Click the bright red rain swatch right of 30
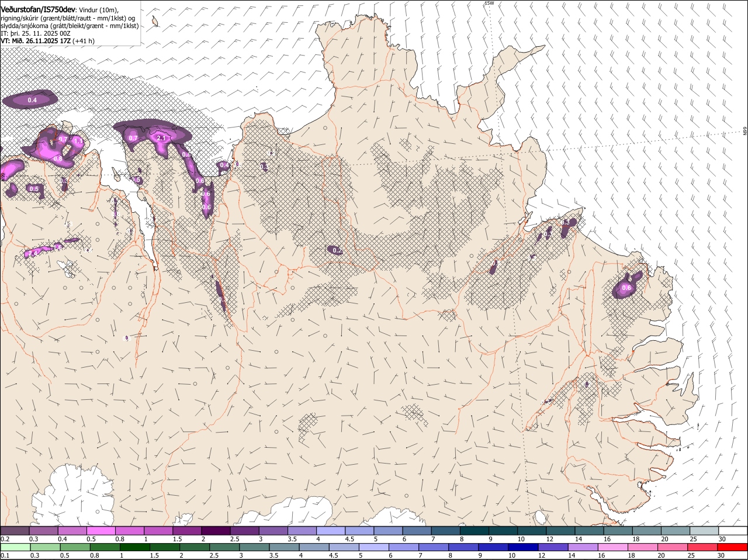This screenshot has height=560, width=748. 733,547
